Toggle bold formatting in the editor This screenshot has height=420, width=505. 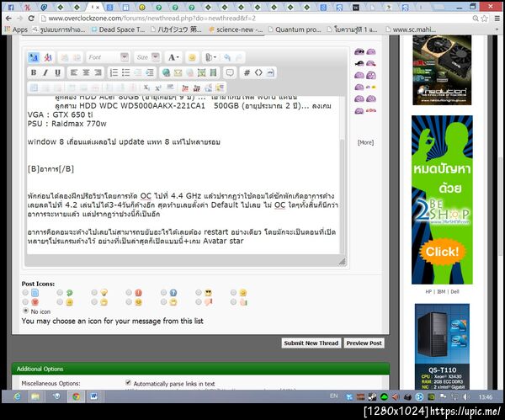tap(34, 72)
